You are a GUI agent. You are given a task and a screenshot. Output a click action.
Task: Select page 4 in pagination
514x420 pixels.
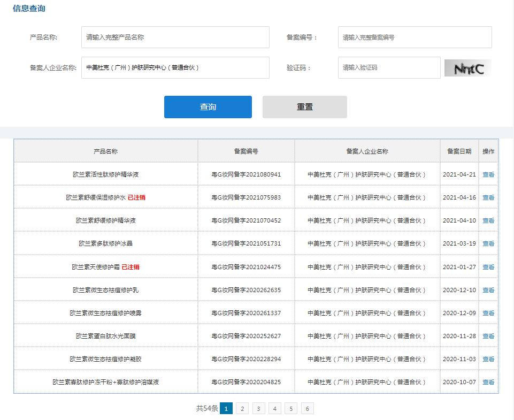[x=274, y=409]
